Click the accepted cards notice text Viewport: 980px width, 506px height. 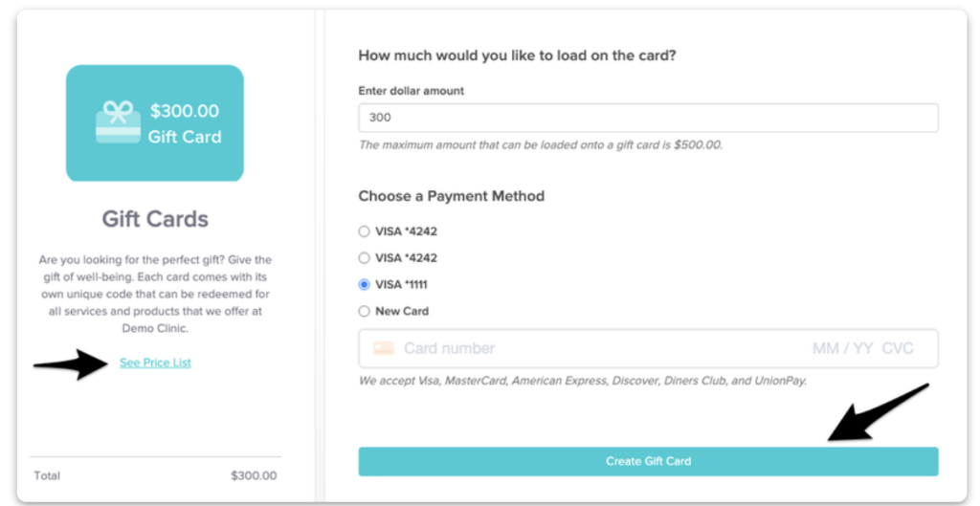[583, 380]
